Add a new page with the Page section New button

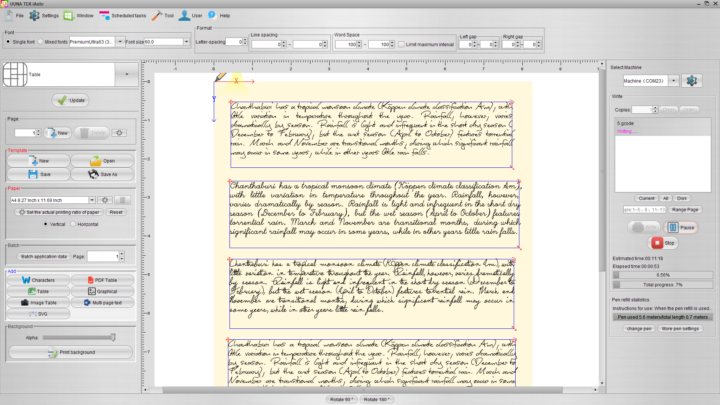tap(58, 133)
